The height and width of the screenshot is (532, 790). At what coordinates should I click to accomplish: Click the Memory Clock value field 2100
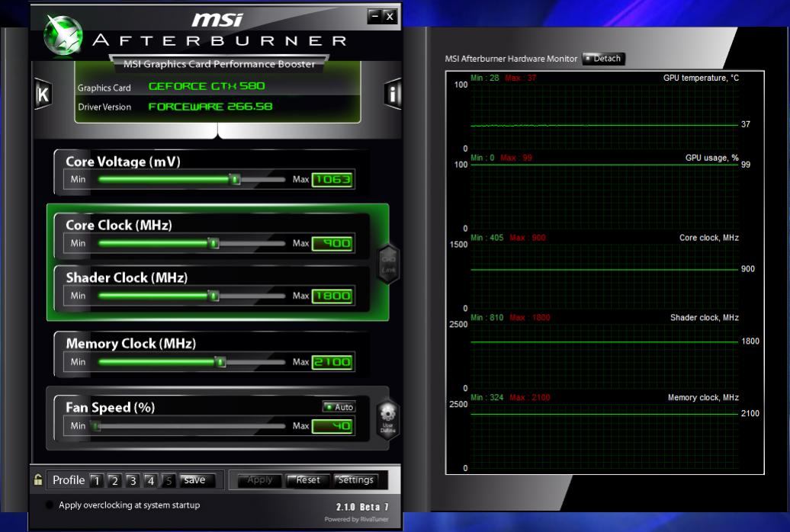(x=332, y=362)
